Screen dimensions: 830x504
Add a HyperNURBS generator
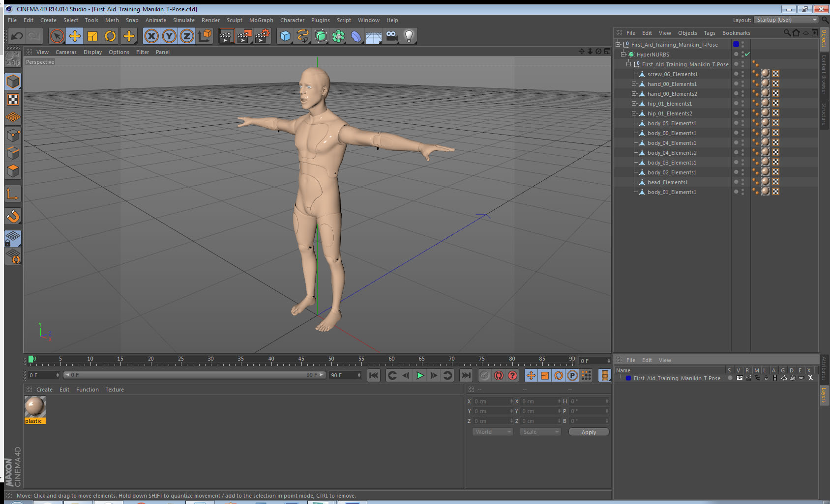click(321, 36)
